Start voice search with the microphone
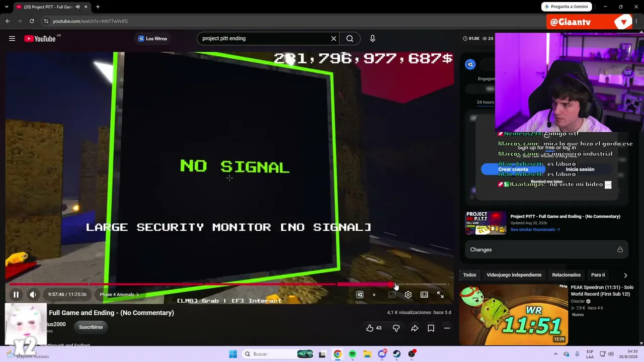The image size is (644, 362). coord(372,39)
